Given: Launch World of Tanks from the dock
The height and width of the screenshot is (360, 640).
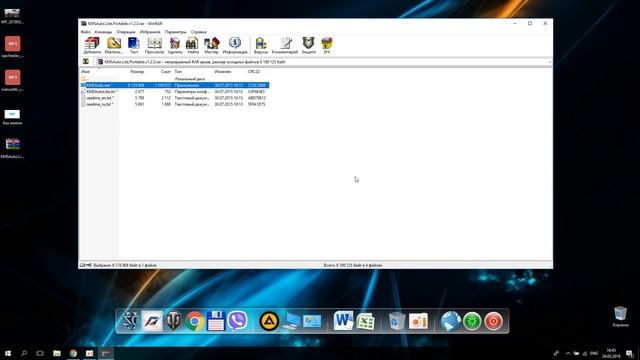Looking at the screenshot, I should tap(173, 321).
